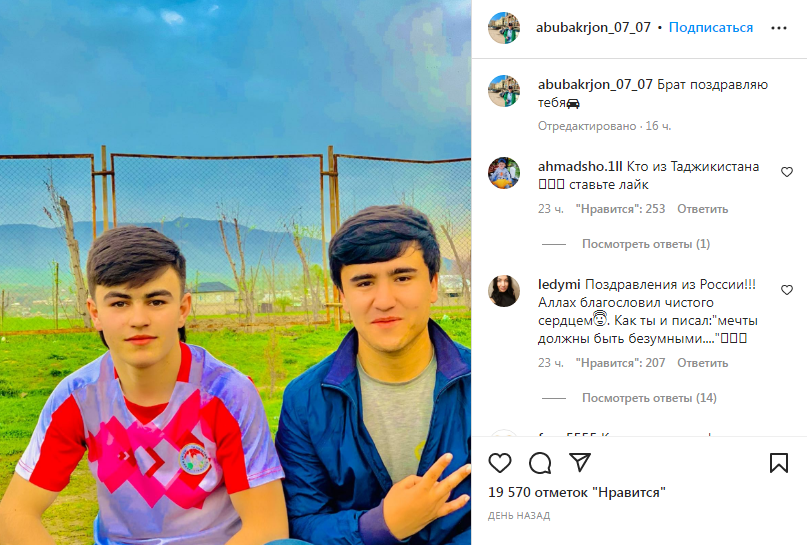Image resolution: width=807 pixels, height=545 pixels.
Task: Click the post photo of two men
Action: tap(235, 272)
